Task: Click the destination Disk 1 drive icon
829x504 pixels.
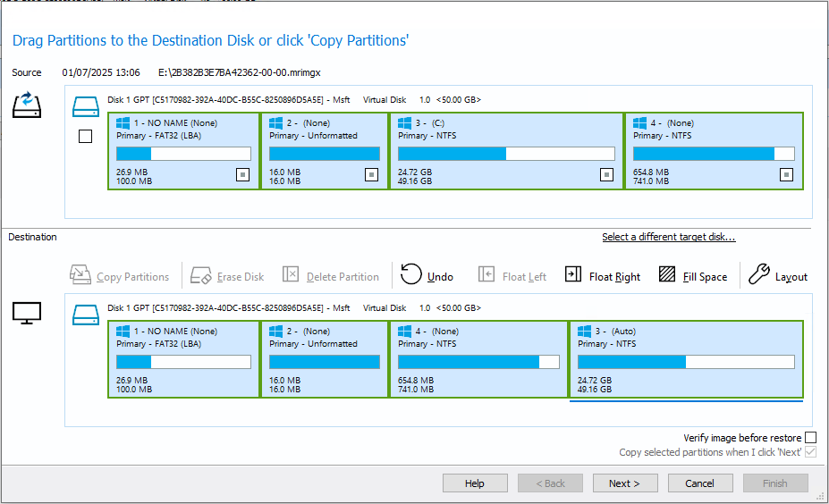Action: coord(86,315)
